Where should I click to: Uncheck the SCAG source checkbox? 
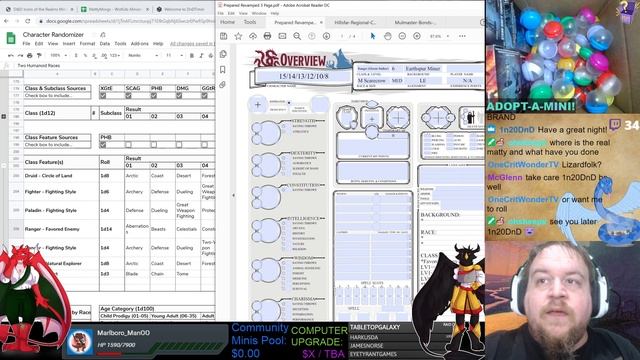(128, 96)
